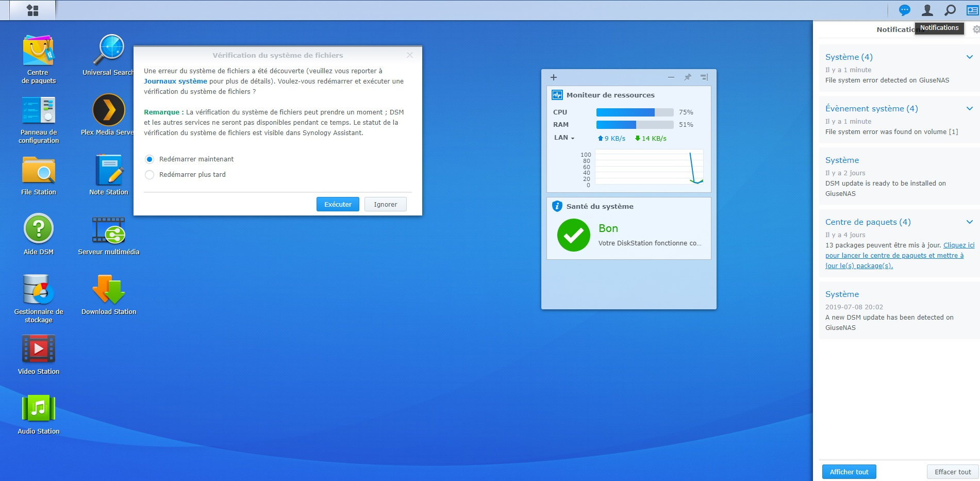Open the LAN interface dropdown
Viewport: 980px width, 481px height.
(564, 138)
